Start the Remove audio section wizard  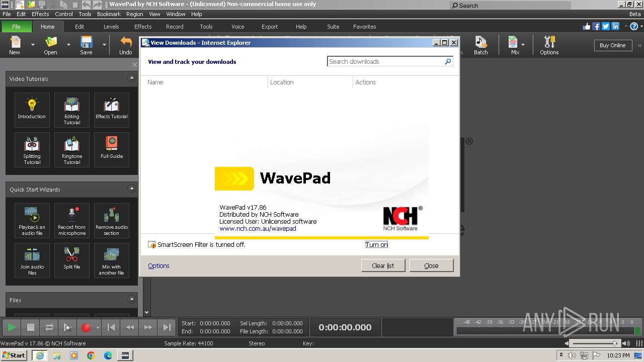pyautogui.click(x=112, y=220)
